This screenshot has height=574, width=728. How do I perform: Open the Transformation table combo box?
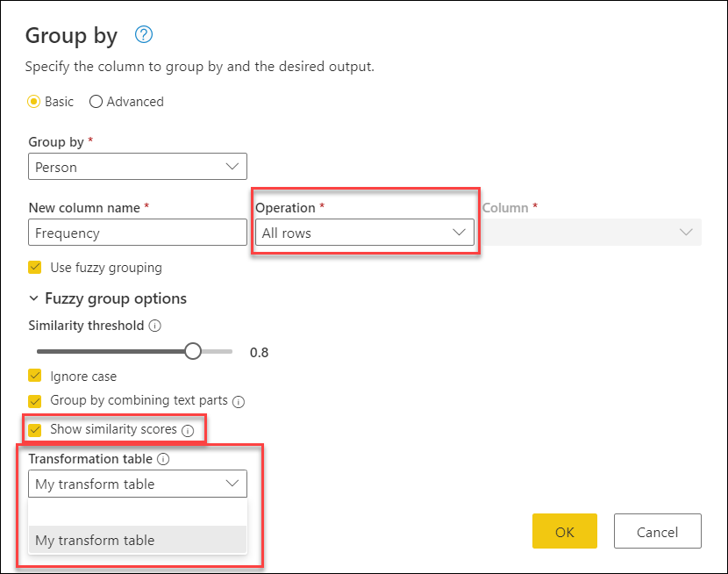click(x=138, y=484)
